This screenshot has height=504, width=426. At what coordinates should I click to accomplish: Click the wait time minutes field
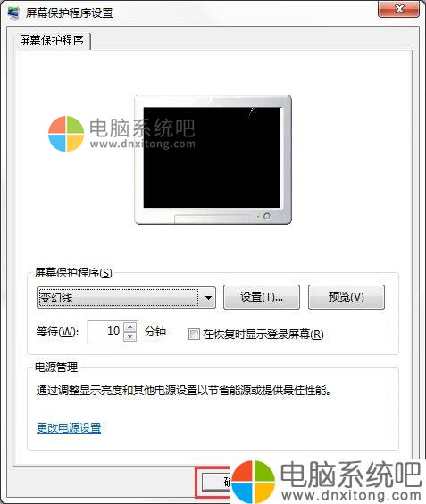pos(105,332)
